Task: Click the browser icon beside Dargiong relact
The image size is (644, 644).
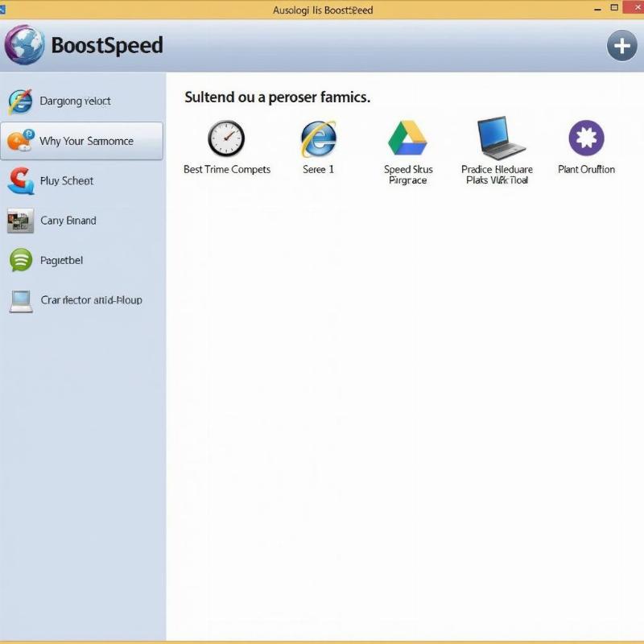Action: (x=20, y=101)
